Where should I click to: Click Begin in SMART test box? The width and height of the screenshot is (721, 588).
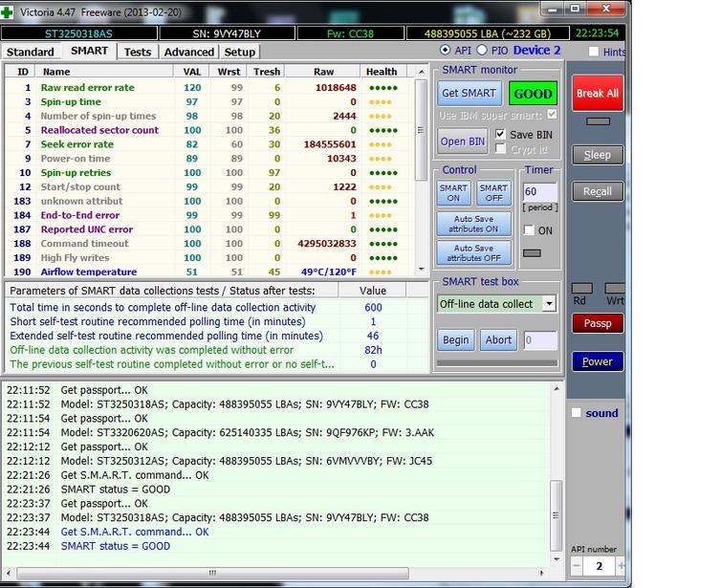coord(456,340)
